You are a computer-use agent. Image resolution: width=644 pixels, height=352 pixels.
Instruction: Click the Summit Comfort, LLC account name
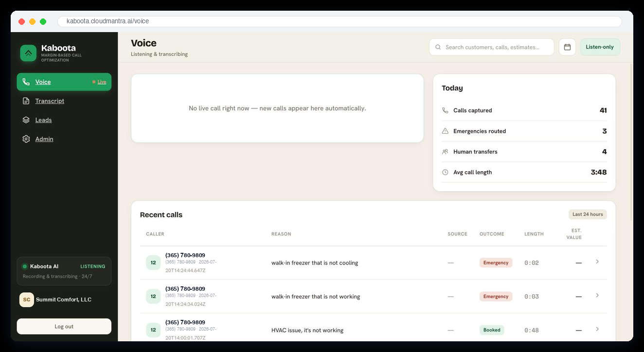[x=64, y=299]
